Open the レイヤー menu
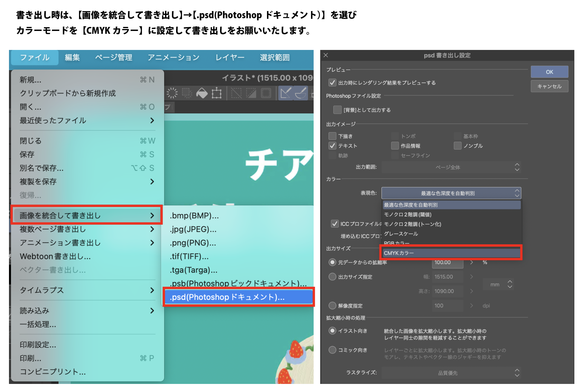The height and width of the screenshot is (392, 586). click(x=230, y=57)
